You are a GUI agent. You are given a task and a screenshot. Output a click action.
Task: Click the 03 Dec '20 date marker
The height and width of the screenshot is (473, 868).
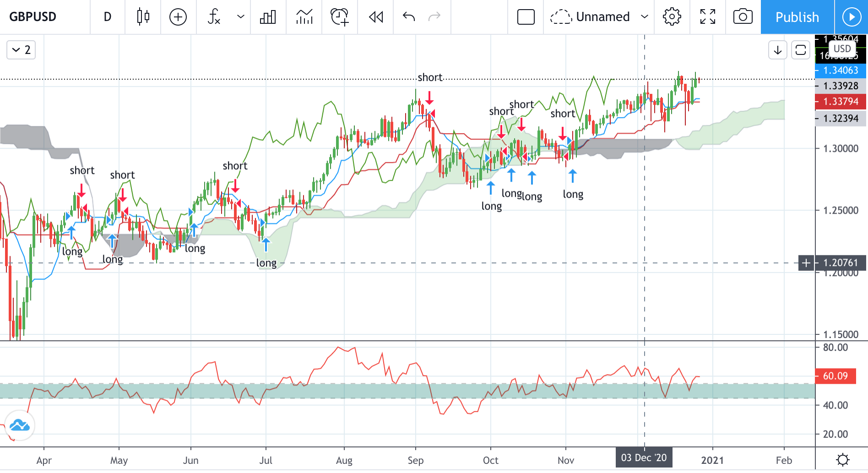tap(644, 458)
